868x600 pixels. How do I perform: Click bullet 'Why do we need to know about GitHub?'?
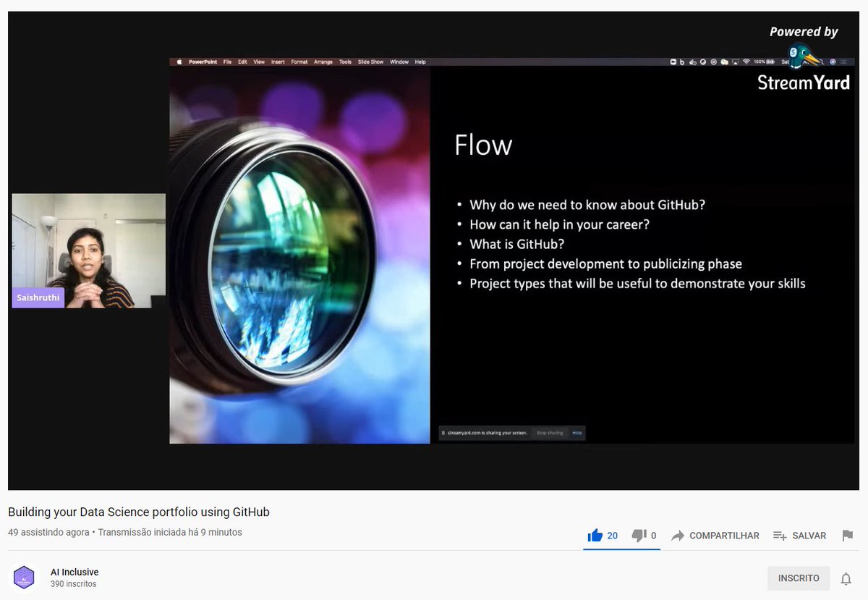tap(587, 205)
